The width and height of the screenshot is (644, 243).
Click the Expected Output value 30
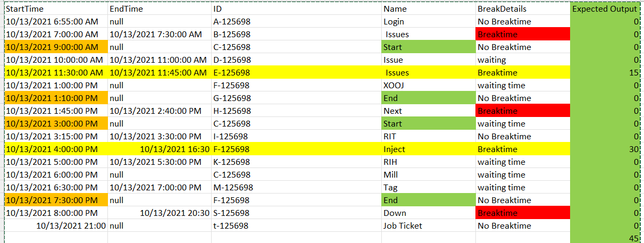(x=605, y=149)
